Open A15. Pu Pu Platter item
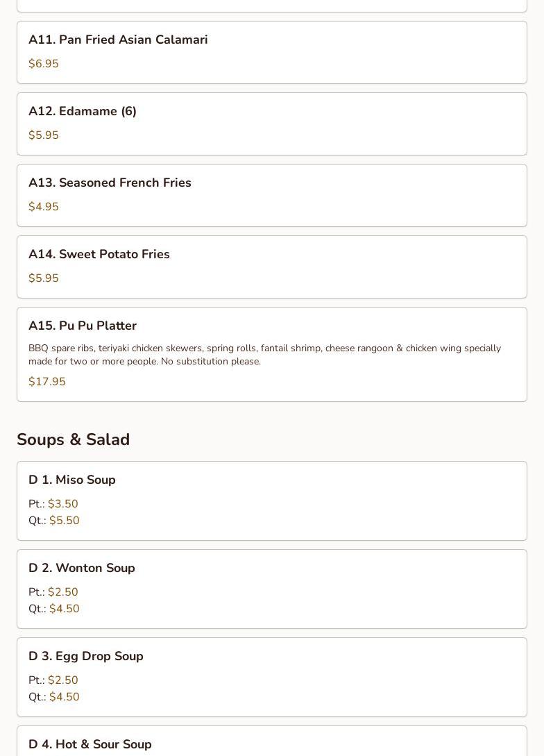This screenshot has width=544, height=756. pos(272,354)
